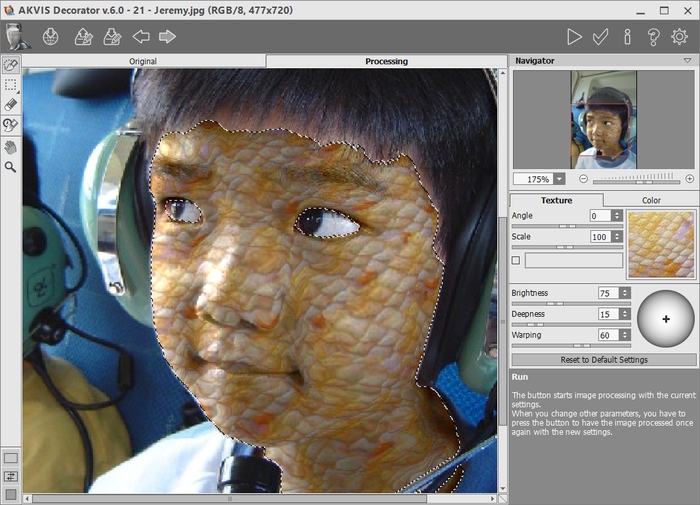700x505 pixels.
Task: Click the Deepness value field showing 15
Action: click(608, 314)
